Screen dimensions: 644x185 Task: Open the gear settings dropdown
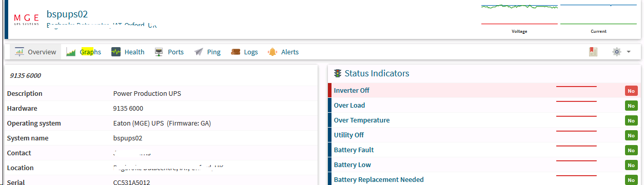pos(621,52)
